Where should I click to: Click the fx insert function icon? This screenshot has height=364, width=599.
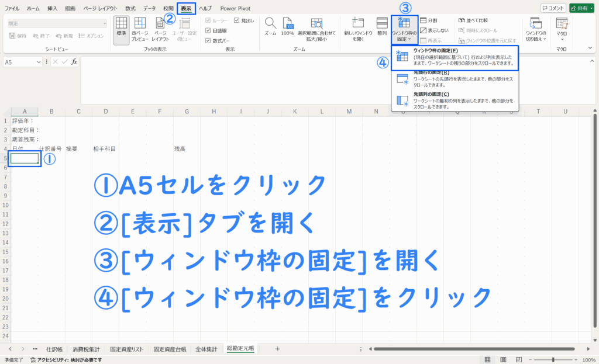point(74,62)
